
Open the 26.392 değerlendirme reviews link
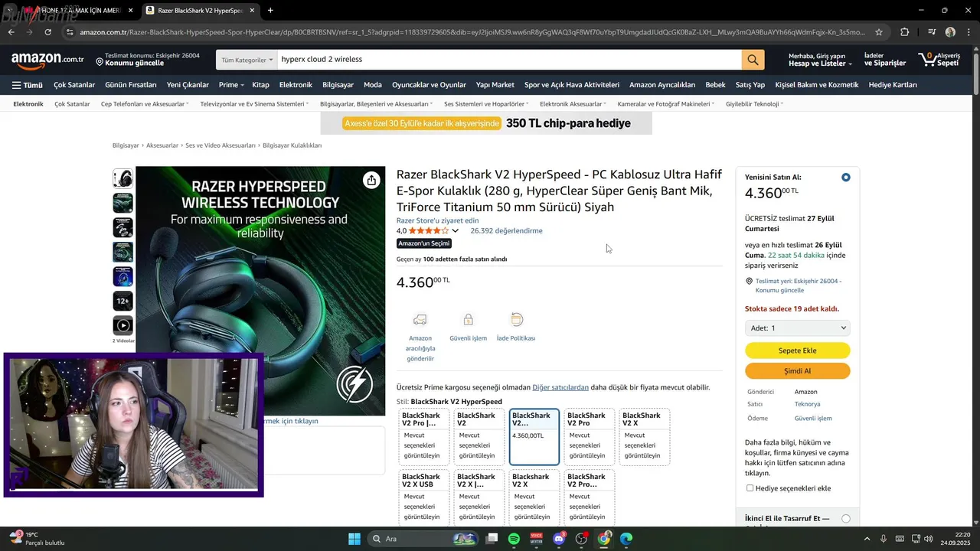click(506, 231)
